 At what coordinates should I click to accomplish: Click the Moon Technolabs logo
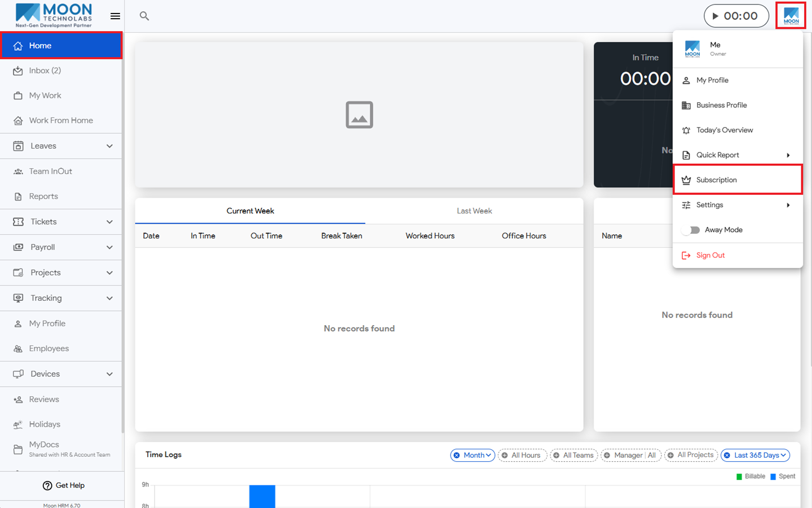tap(54, 15)
